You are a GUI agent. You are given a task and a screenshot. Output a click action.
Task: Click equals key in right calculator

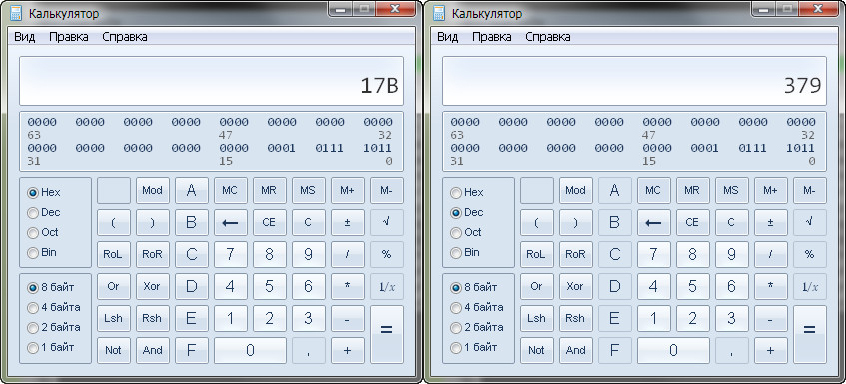click(x=809, y=334)
